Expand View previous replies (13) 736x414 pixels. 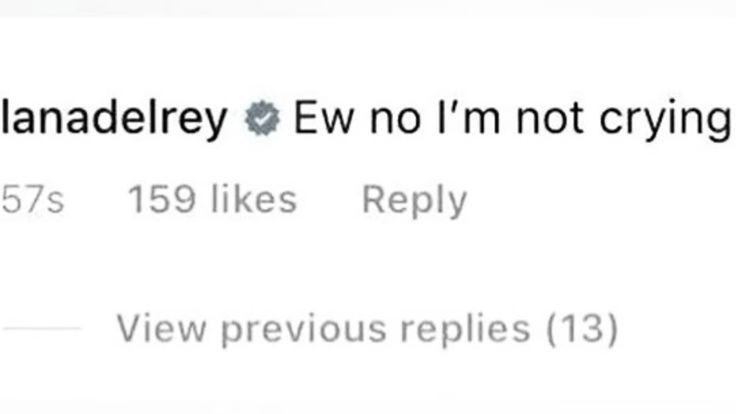367,329
